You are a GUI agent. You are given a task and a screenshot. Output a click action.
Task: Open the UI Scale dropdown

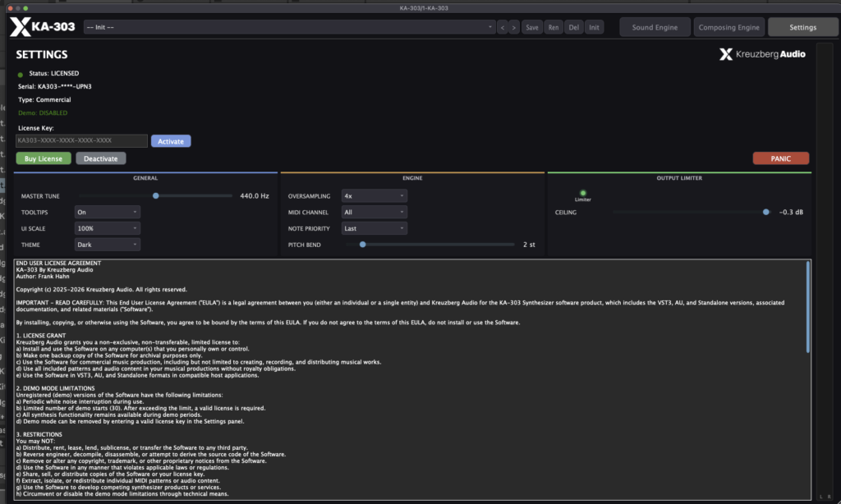click(x=108, y=228)
